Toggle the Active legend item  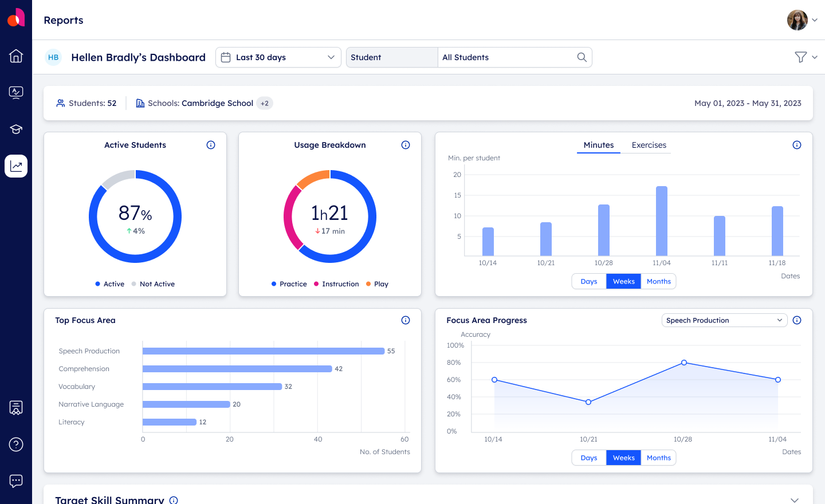(x=110, y=284)
